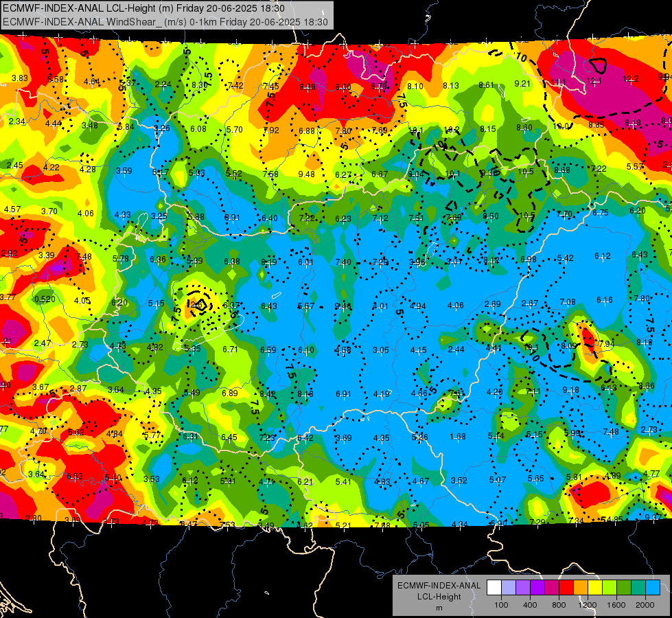Click the wind shear value 6.89

click(x=230, y=393)
